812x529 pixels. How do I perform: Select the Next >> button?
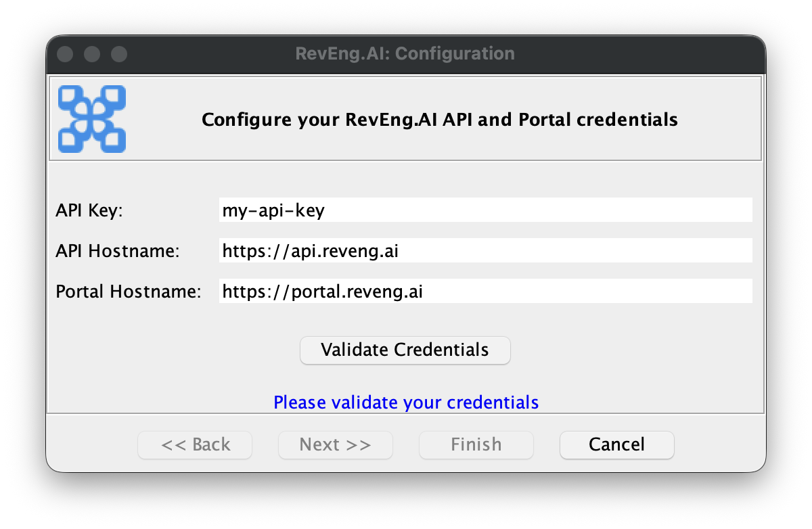pyautogui.click(x=335, y=444)
